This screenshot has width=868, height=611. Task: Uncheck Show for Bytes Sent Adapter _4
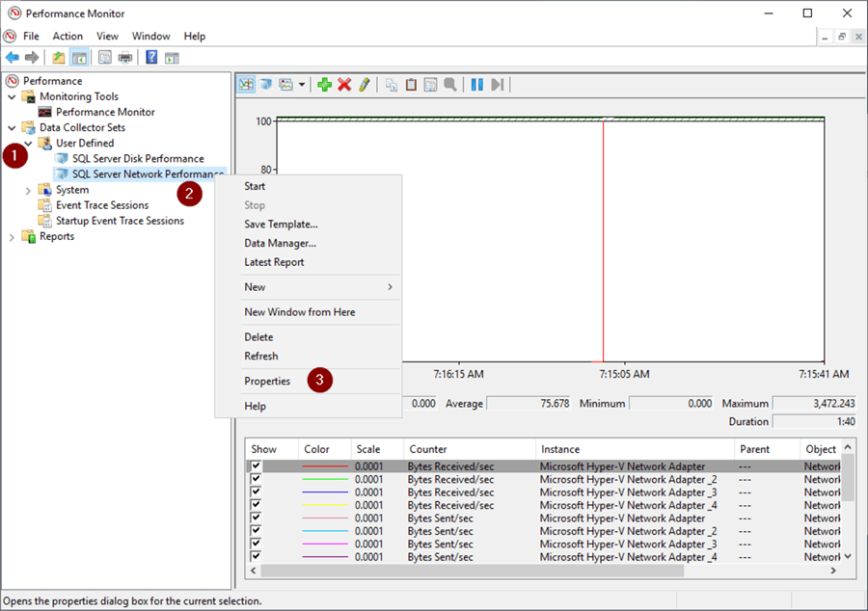click(256, 556)
